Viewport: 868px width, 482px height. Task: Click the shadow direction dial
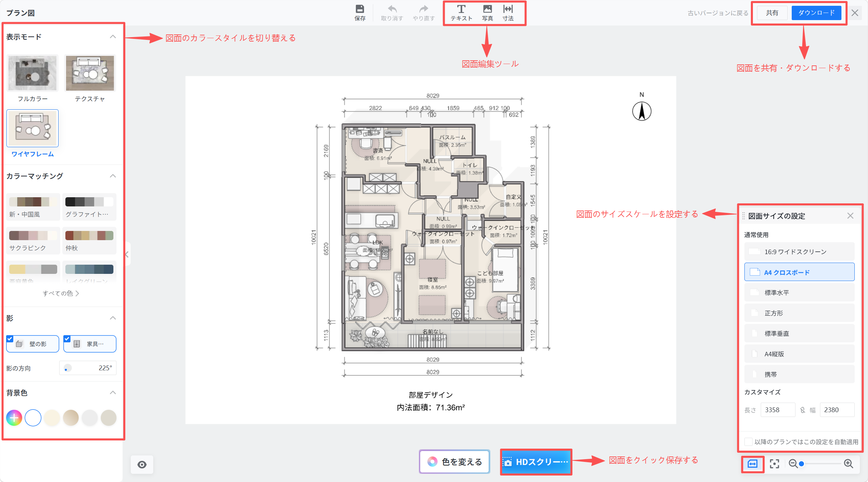pos(68,368)
